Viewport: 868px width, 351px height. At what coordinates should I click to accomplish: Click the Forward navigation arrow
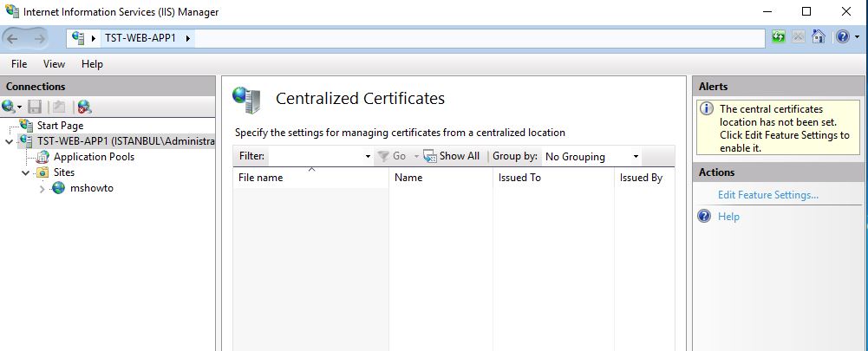pyautogui.click(x=39, y=38)
